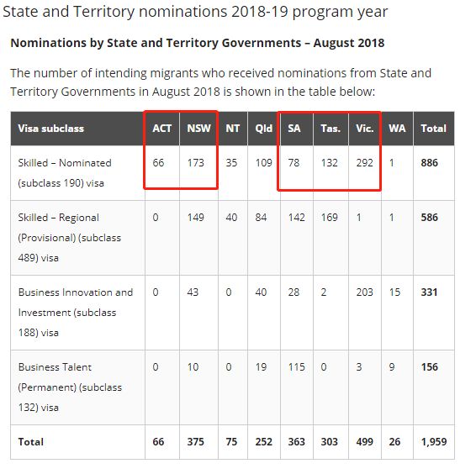The width and height of the screenshot is (476, 474).
Task: Click the Vic. value 203 cell
Action: [x=365, y=292]
